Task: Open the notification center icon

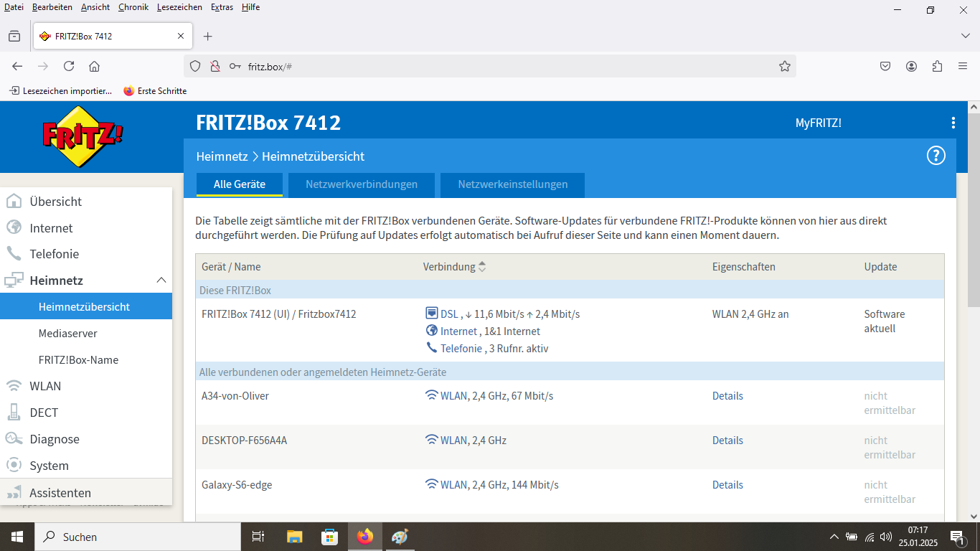Action: pyautogui.click(x=957, y=537)
